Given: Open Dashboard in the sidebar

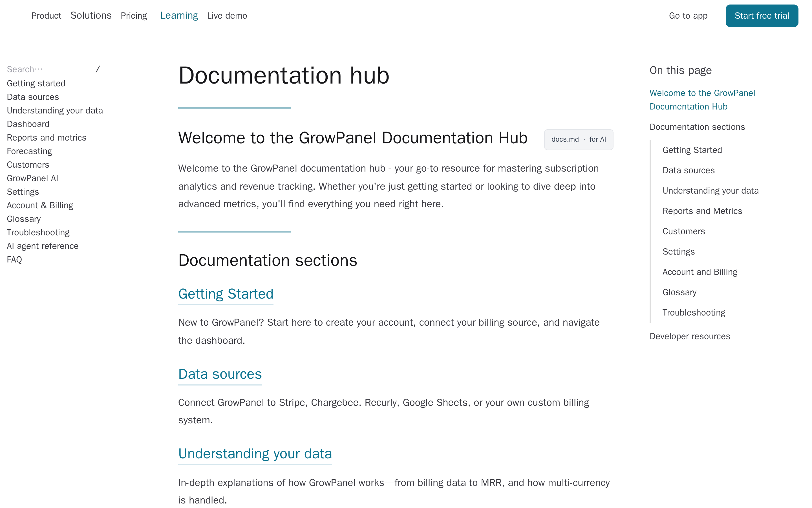Looking at the screenshot, I should coord(28,124).
